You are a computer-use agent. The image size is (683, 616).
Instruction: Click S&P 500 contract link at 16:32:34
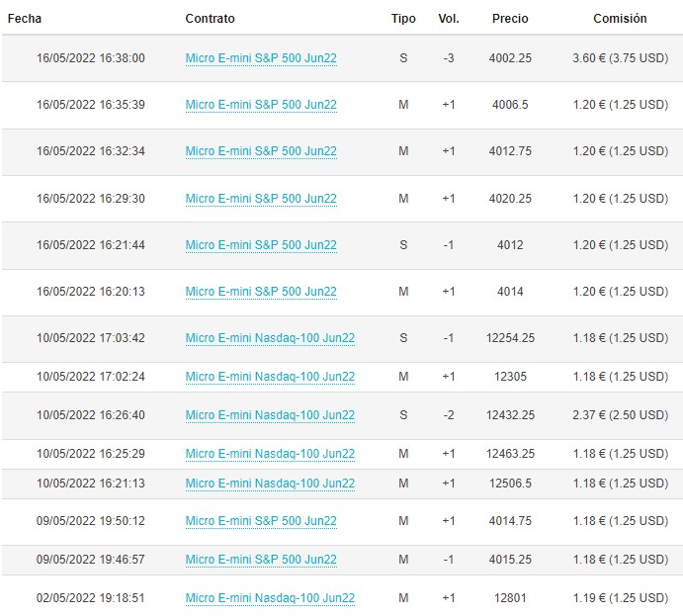coord(261,151)
